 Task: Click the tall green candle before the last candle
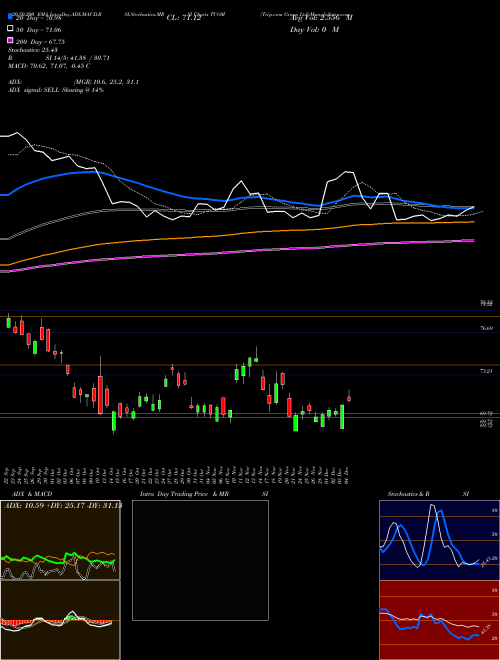click(x=342, y=417)
